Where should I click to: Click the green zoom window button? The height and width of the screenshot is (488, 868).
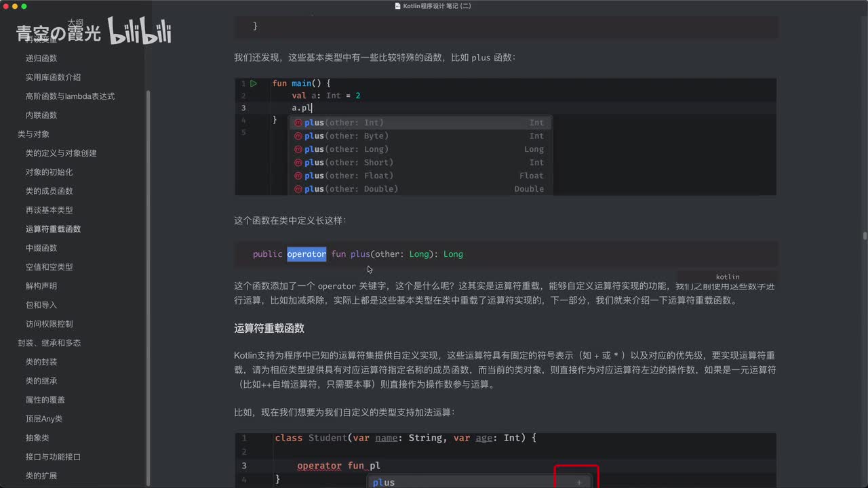tap(24, 6)
